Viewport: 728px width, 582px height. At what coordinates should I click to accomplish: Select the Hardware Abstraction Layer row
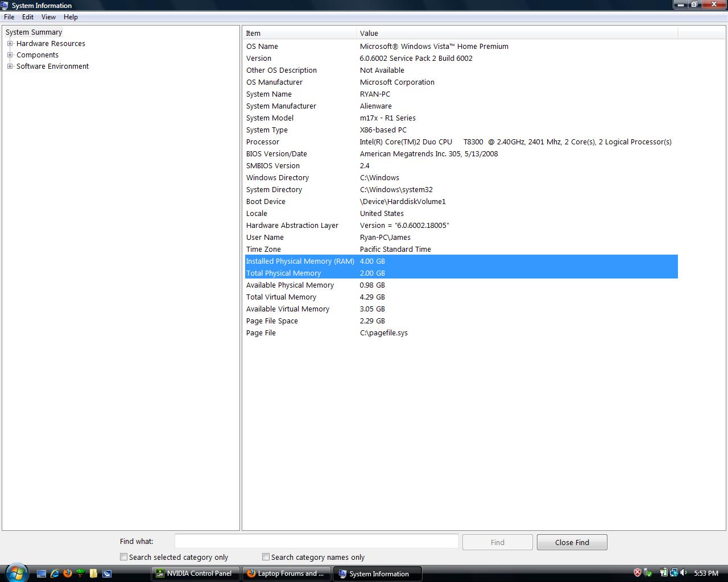tap(461, 226)
